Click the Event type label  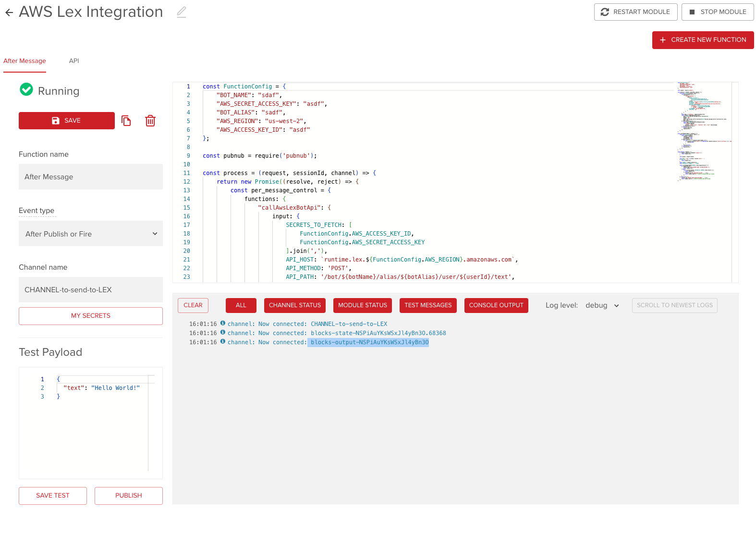coord(37,211)
